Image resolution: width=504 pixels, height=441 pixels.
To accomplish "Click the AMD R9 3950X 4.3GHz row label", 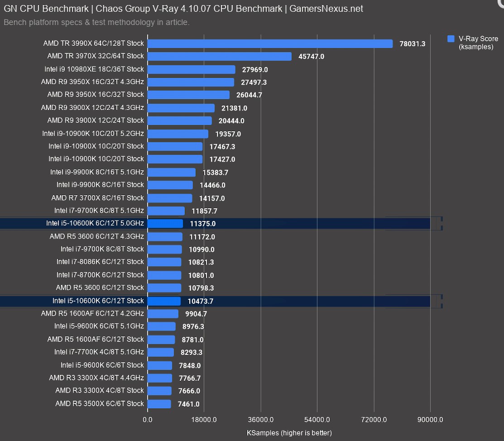I will [92, 82].
